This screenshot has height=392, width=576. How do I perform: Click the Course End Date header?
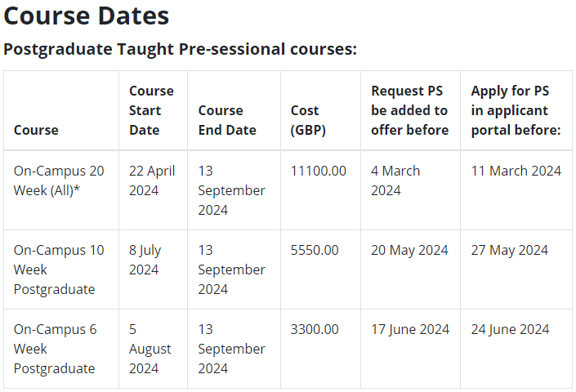tap(227, 120)
